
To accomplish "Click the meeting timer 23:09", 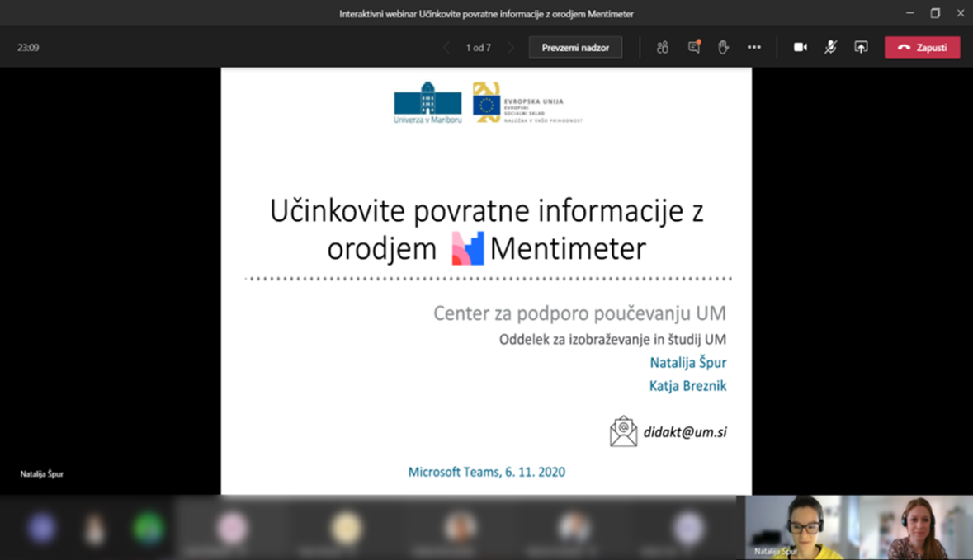I will [x=28, y=48].
